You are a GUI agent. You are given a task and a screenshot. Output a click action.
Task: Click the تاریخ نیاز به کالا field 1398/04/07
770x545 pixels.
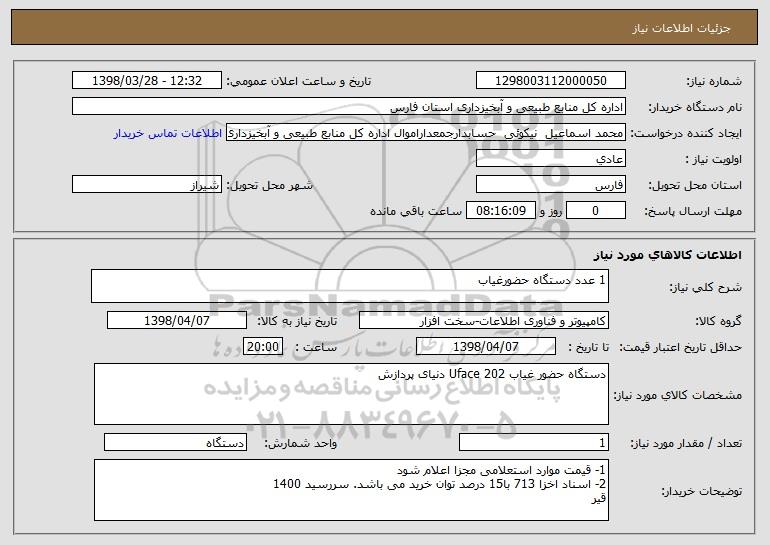[x=177, y=321]
